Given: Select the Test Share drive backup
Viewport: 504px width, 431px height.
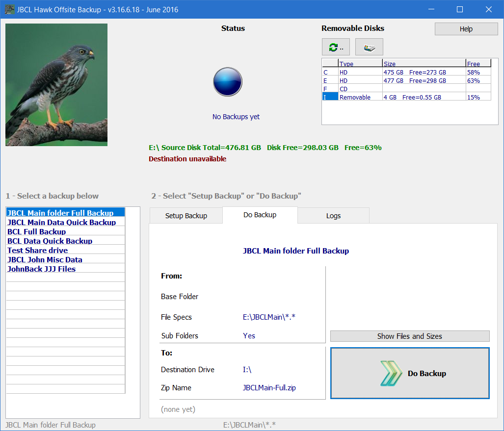Looking at the screenshot, I should click(x=38, y=250).
